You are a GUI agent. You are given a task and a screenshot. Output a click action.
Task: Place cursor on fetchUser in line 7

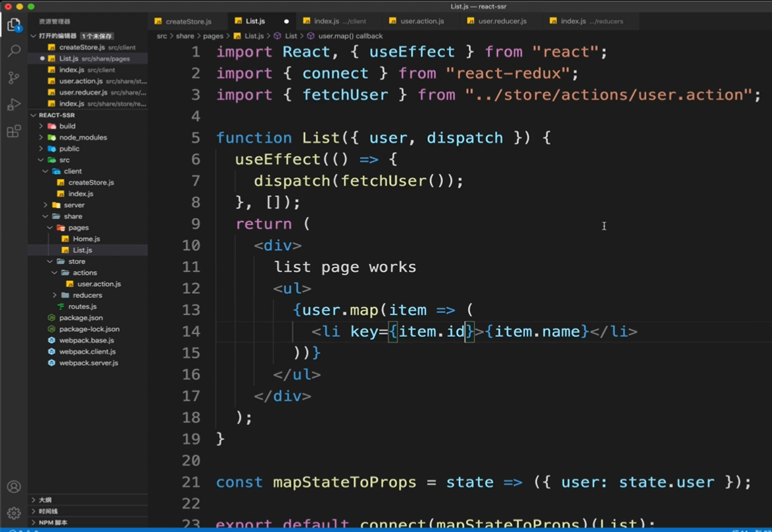point(383,181)
